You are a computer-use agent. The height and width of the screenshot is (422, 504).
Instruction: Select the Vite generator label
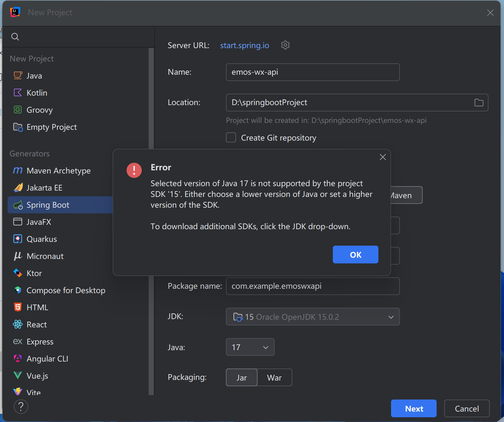pos(34,392)
